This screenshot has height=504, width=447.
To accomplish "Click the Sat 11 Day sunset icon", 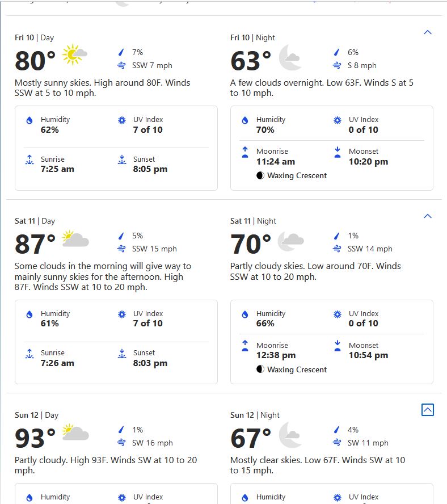I will (x=121, y=354).
